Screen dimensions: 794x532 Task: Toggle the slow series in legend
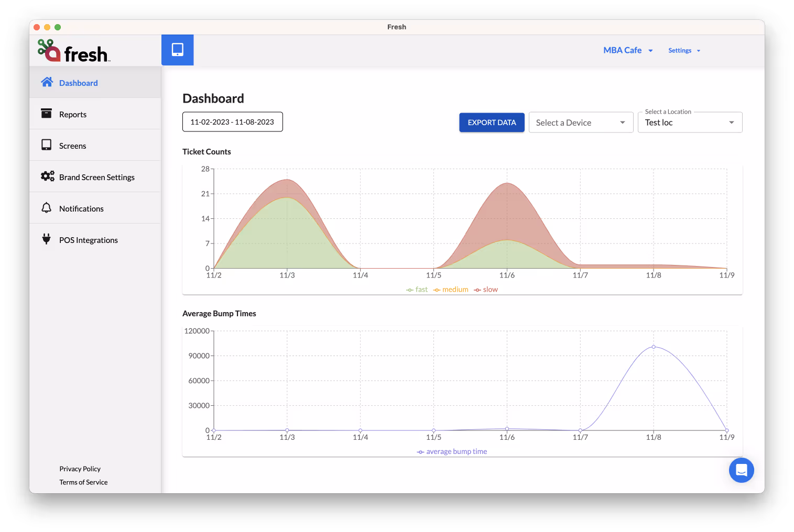[486, 290]
